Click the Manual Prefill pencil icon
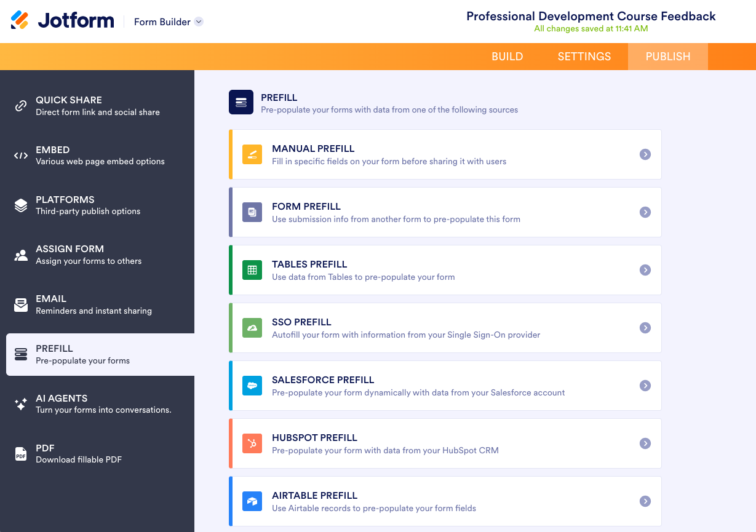This screenshot has width=756, height=532. 252,154
